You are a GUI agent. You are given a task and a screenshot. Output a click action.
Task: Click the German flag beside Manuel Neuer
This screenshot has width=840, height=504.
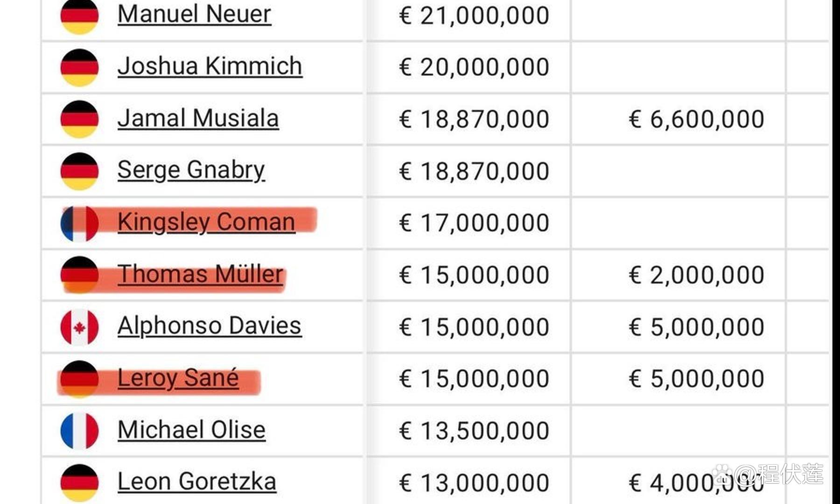tap(79, 16)
